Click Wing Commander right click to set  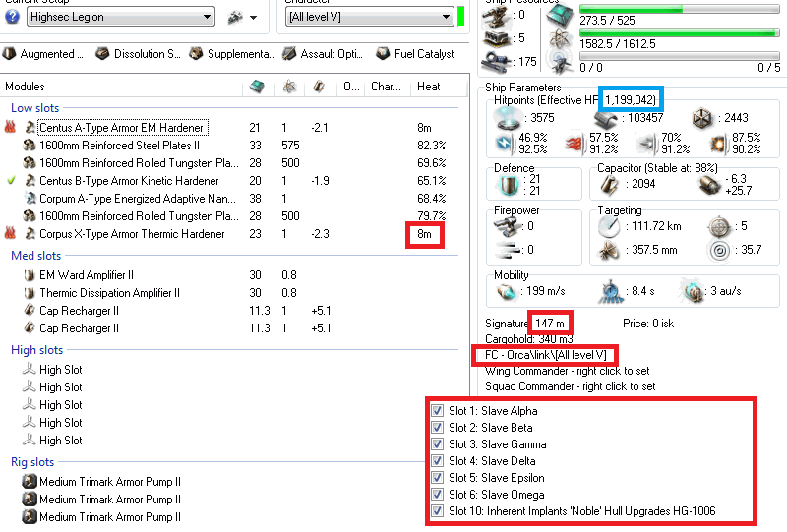pyautogui.click(x=568, y=371)
